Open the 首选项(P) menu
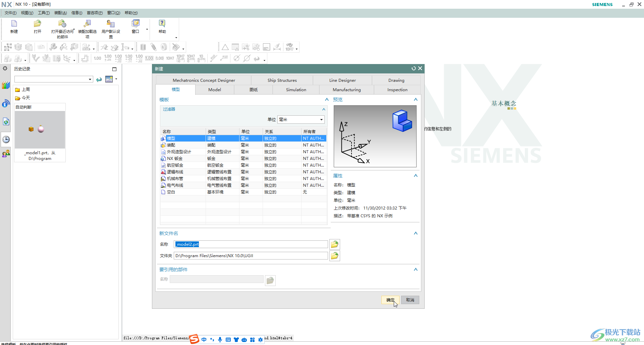 [95, 13]
